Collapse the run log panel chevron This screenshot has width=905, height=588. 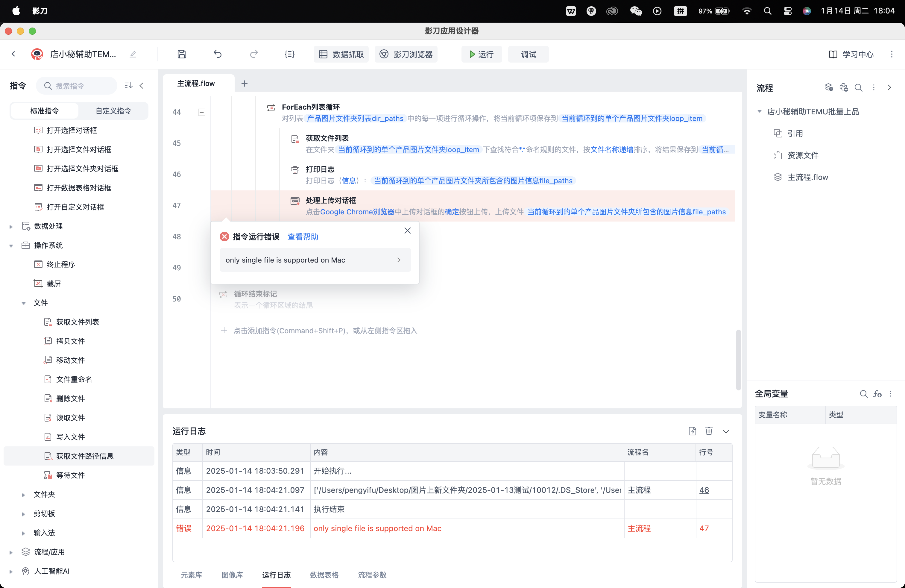[x=726, y=431]
